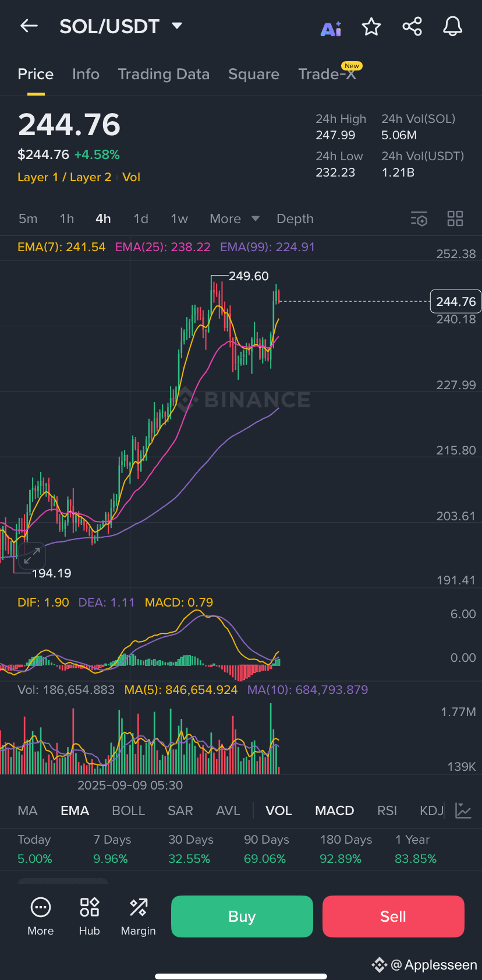Toggle the MACD indicator

[335, 810]
